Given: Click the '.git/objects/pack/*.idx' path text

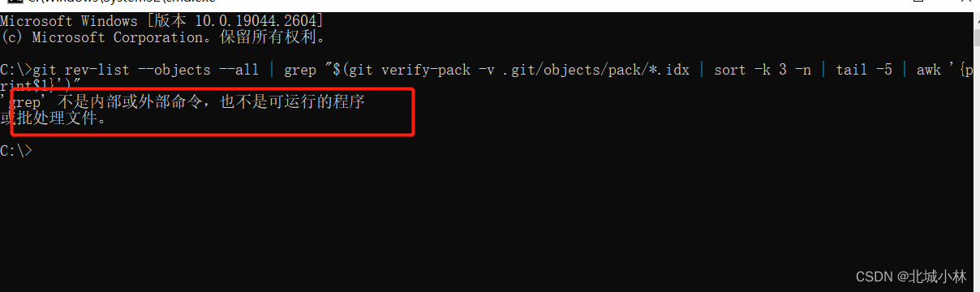Looking at the screenshot, I should 596,70.
